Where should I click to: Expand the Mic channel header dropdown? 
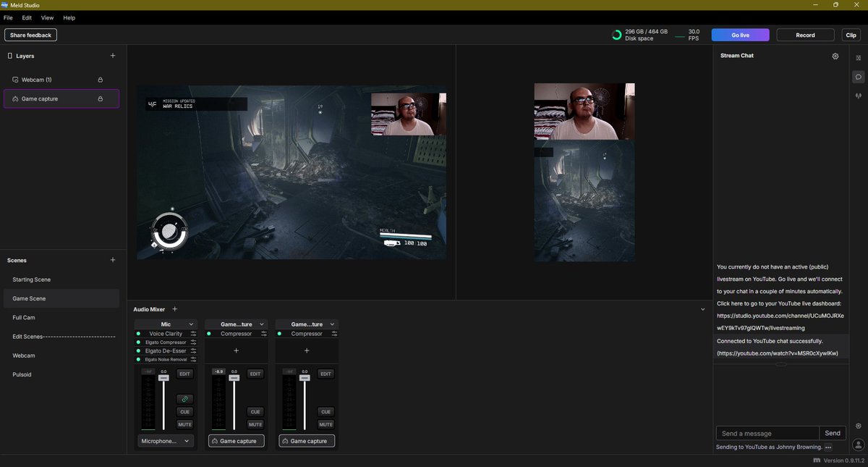191,324
